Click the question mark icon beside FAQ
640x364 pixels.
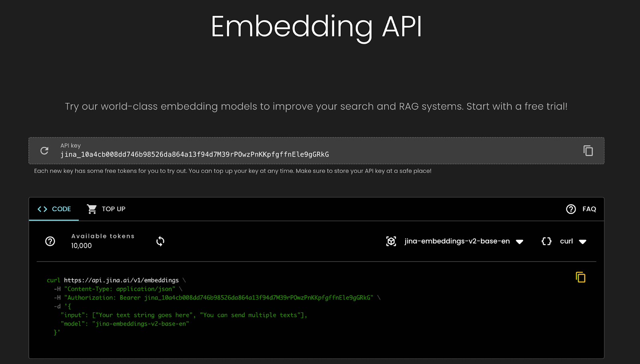(x=571, y=209)
